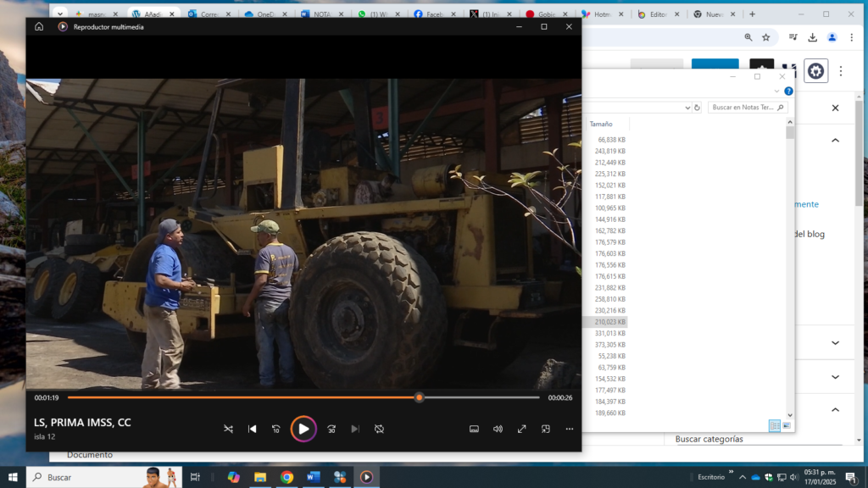Open a new Chrome tab
Screen dimensions: 868x488
[x=752, y=14]
